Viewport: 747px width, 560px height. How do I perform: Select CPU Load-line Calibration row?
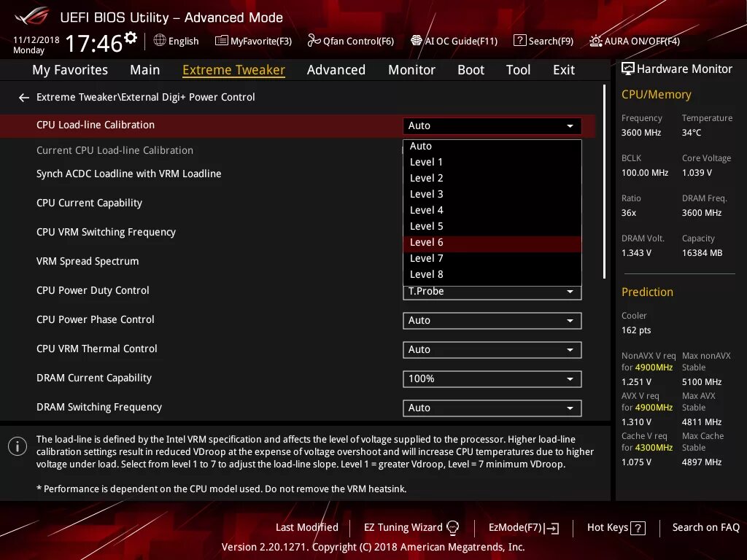pos(298,125)
